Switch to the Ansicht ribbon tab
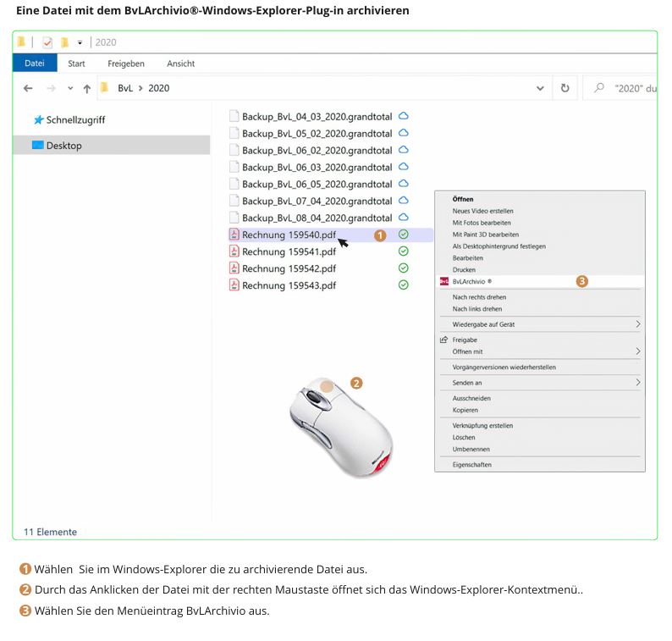Image resolution: width=672 pixels, height=641 pixels. click(181, 64)
